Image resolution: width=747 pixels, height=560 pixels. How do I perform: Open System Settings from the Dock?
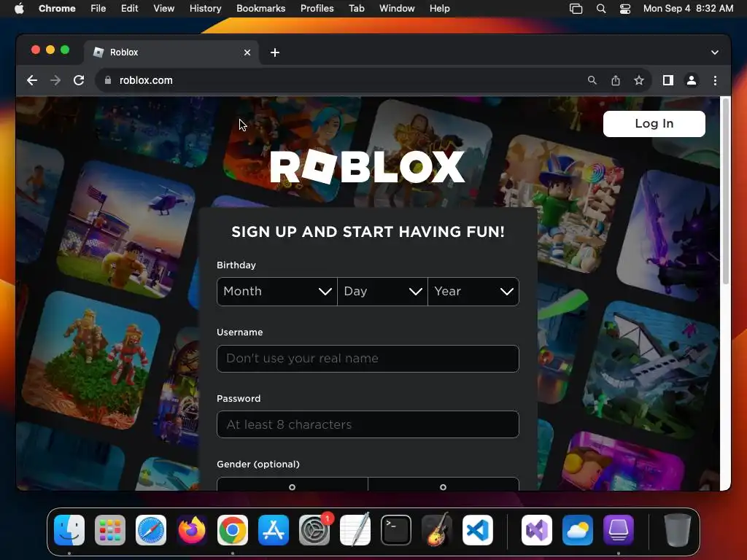pyautogui.click(x=314, y=530)
